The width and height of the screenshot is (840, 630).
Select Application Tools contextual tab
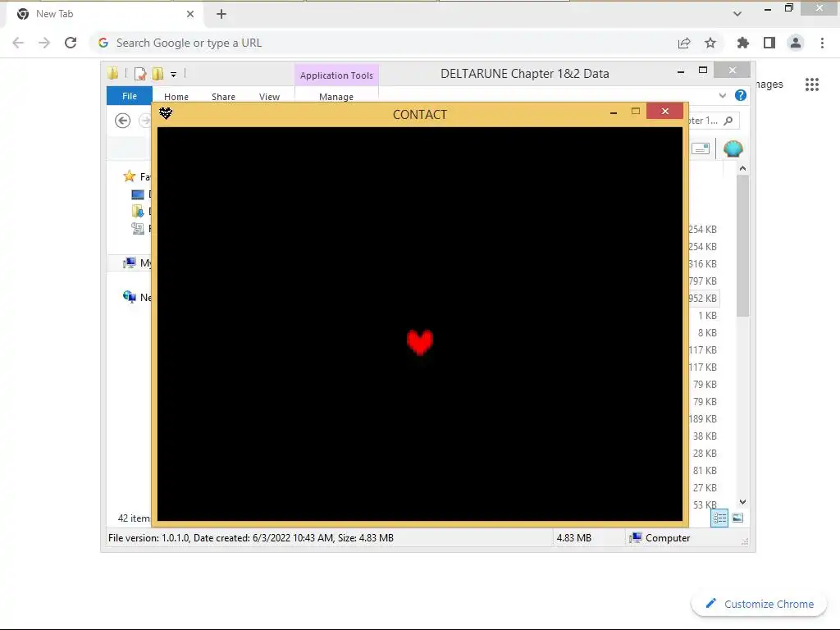point(336,75)
